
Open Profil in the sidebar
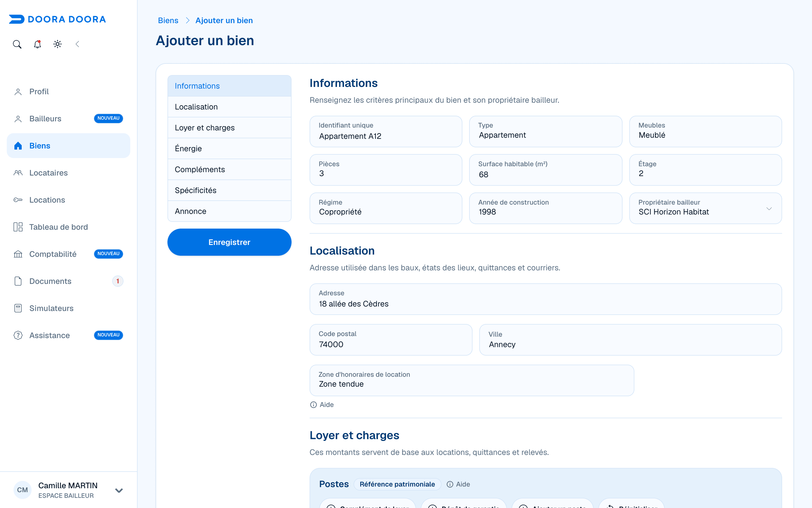click(x=69, y=92)
